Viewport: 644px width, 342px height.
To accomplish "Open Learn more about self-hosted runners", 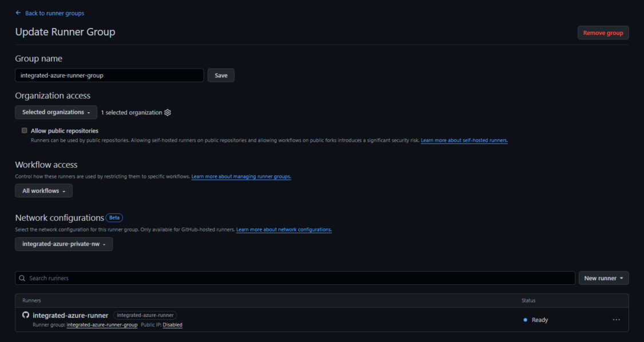I will pos(464,141).
